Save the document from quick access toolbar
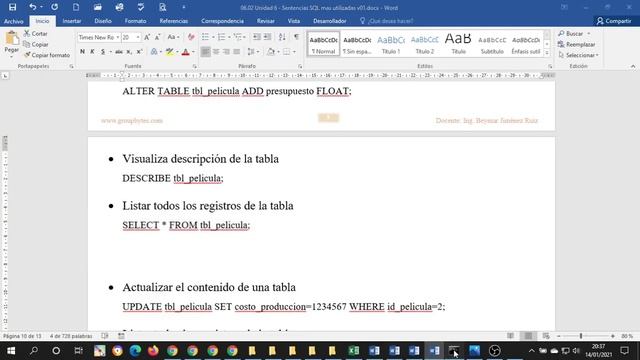This screenshot has width=640, height=360. pos(12,7)
